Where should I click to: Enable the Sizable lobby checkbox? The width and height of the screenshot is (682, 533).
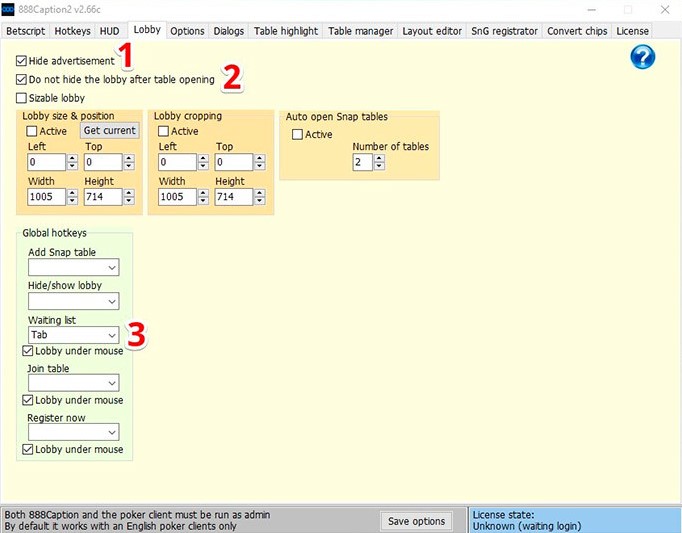(x=22, y=98)
